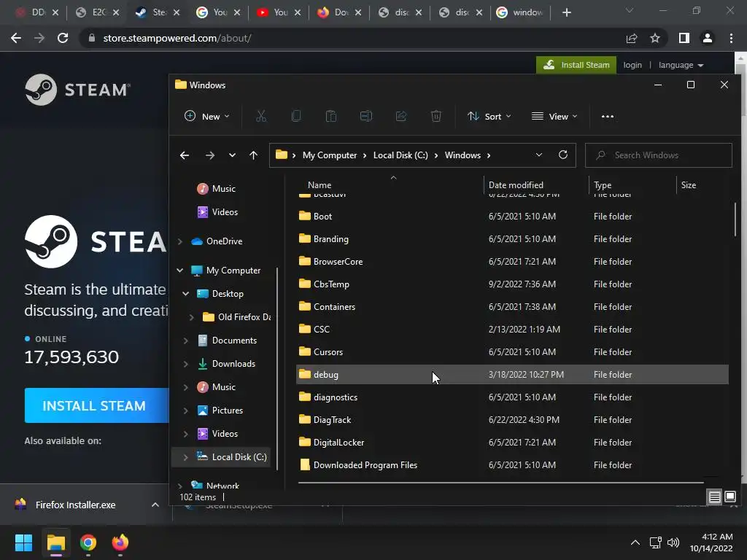The width and height of the screenshot is (747, 560).
Task: Click the Search Windows input field
Action: pyautogui.click(x=659, y=155)
